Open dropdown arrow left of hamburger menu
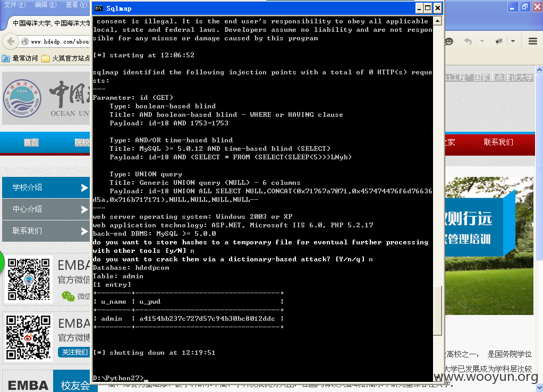543x392 pixels. (x=513, y=41)
